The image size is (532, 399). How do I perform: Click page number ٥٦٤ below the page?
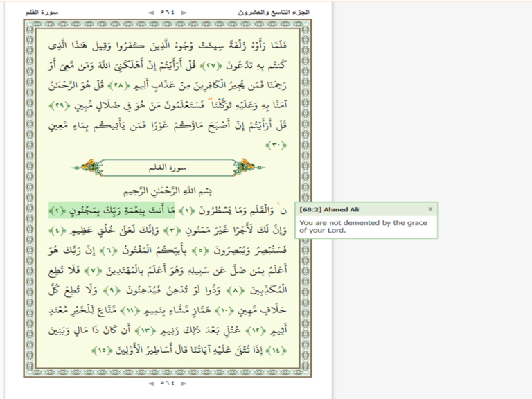[167, 383]
